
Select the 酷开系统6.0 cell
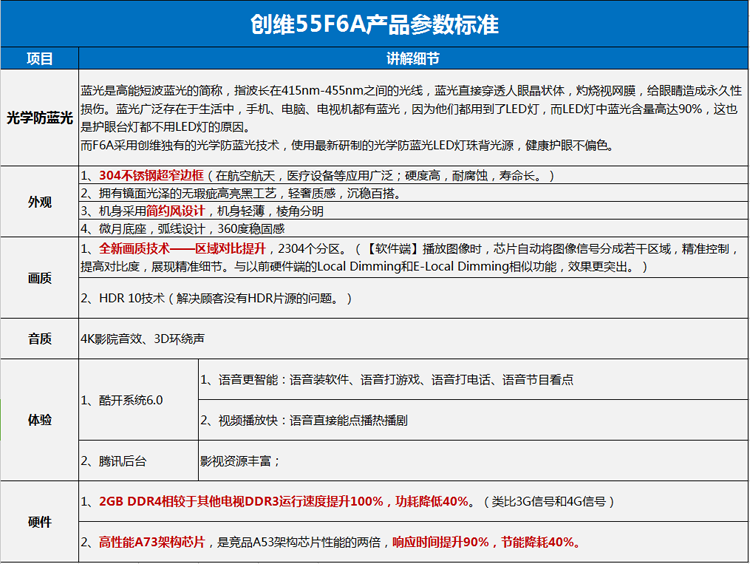click(138, 400)
